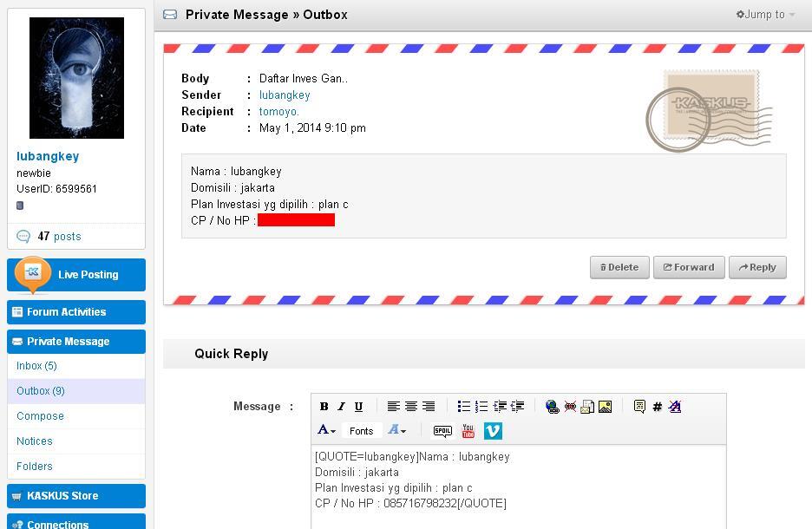Align message text left
The width and height of the screenshot is (812, 529).
point(394,407)
